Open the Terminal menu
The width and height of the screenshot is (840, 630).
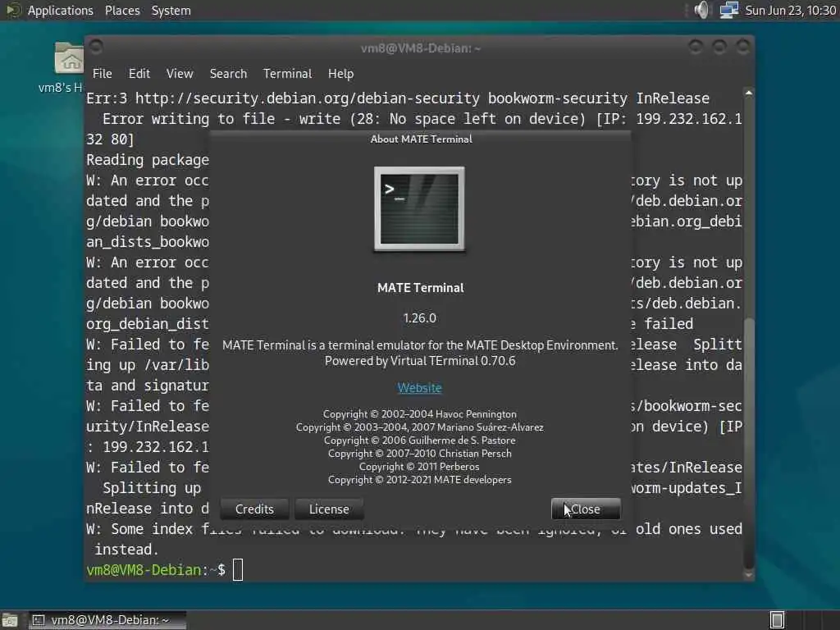tap(287, 73)
